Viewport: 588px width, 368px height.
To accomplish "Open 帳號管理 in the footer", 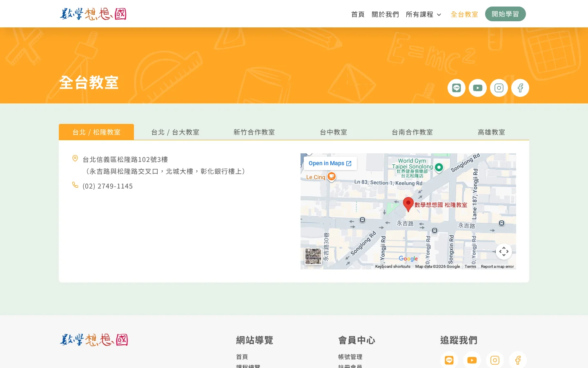I will pyautogui.click(x=350, y=356).
